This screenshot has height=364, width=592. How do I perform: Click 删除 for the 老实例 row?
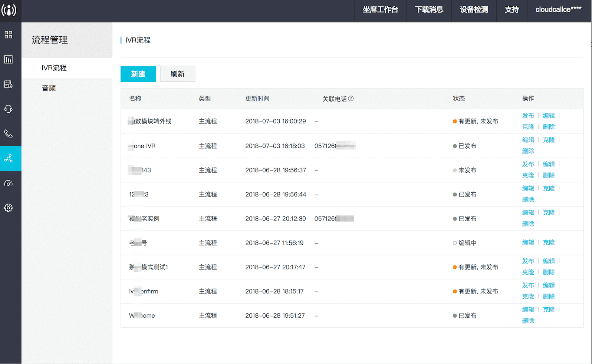[528, 224]
